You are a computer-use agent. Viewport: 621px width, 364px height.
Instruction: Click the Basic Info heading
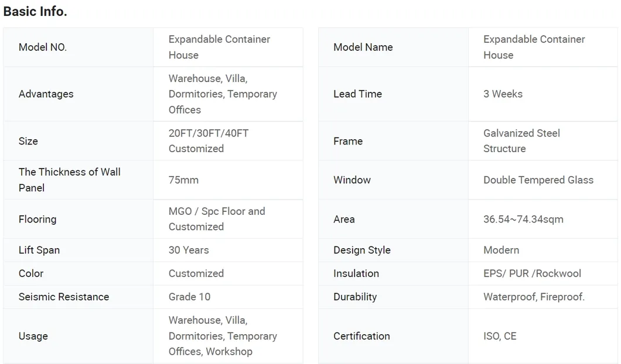35,11
